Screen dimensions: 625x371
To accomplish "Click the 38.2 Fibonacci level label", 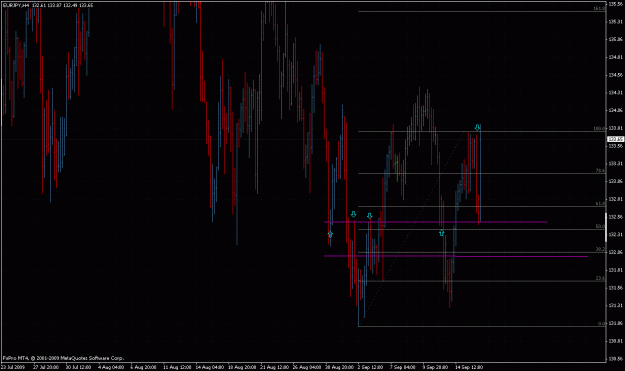I will coord(600,249).
